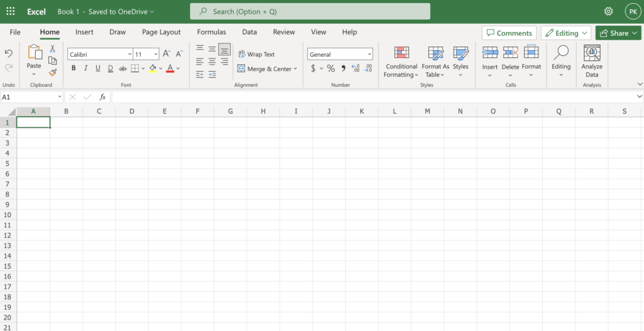Toggle Italic formatting
Screen dimensions: 644x331
click(x=86, y=68)
